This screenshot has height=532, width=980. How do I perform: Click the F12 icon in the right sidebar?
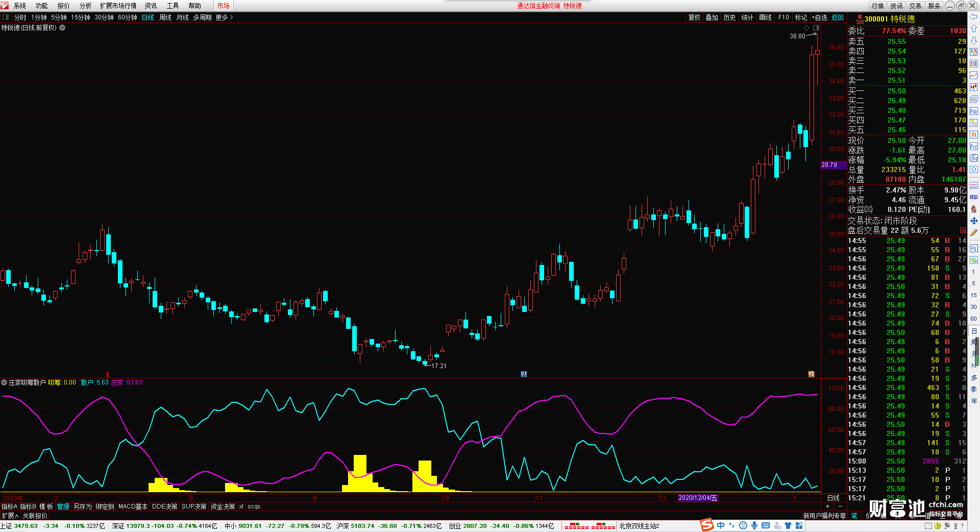point(973,146)
